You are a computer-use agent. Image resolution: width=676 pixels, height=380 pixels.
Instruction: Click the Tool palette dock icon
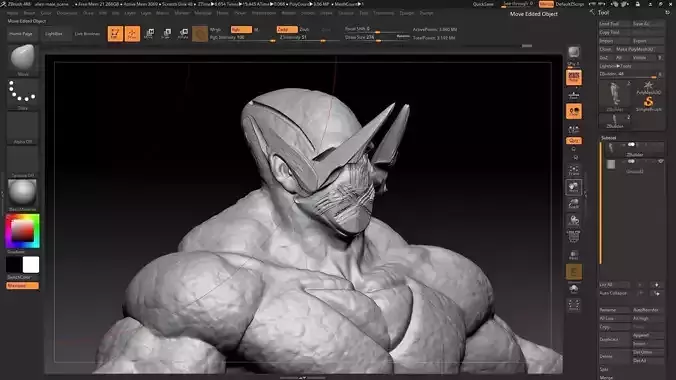pos(667,13)
